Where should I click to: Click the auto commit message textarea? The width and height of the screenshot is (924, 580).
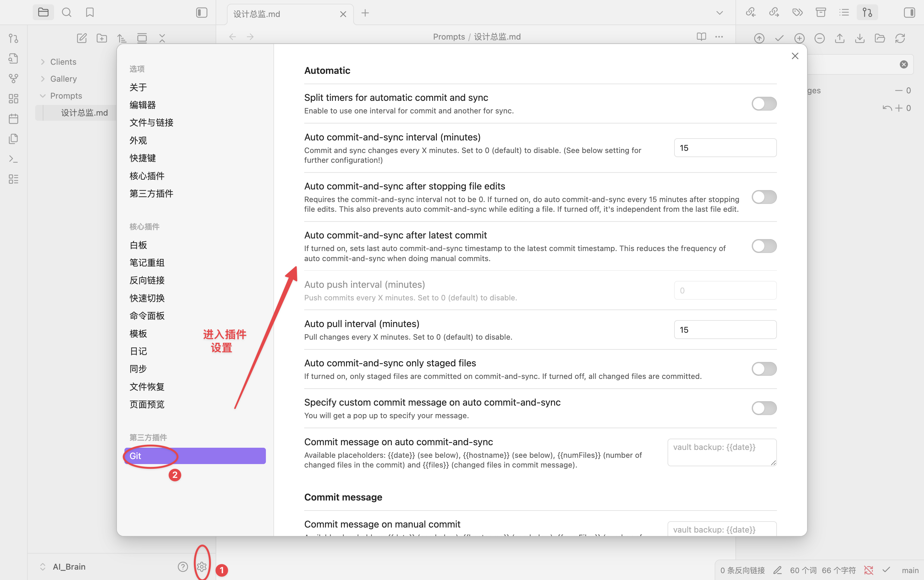pyautogui.click(x=721, y=452)
